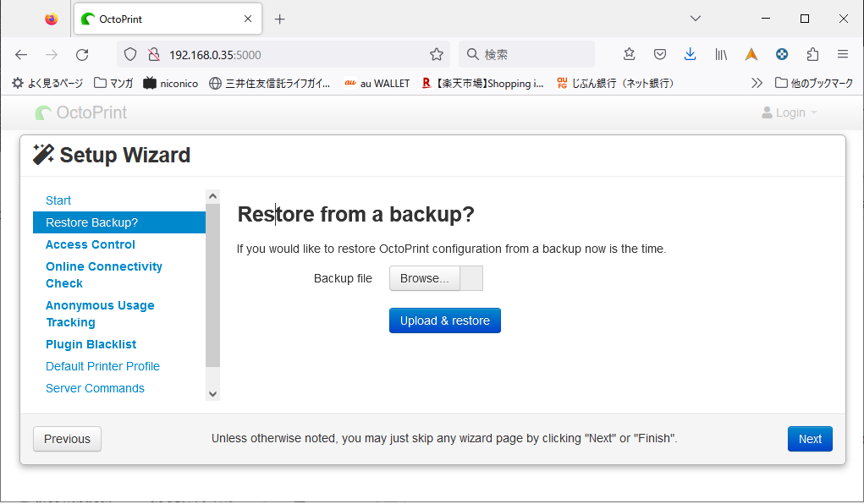Click the wizard list scrollbar thumb
This screenshot has width=864, height=504.
pos(212,285)
